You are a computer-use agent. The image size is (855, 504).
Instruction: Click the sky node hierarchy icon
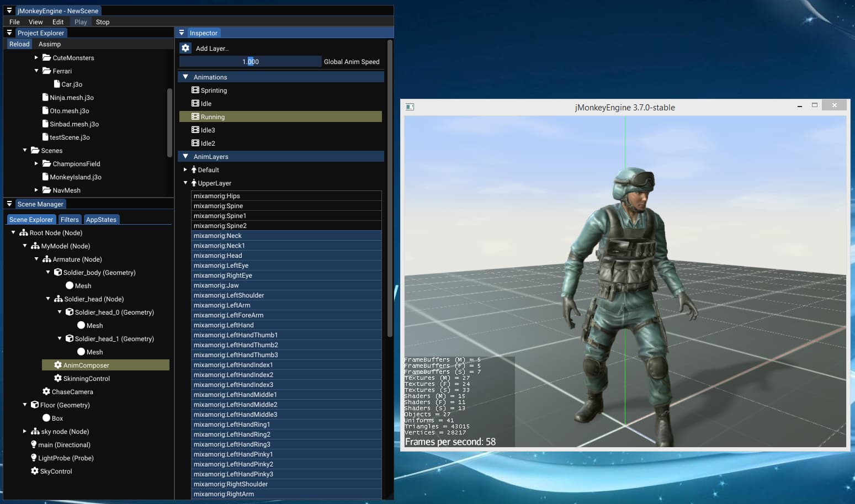[35, 431]
